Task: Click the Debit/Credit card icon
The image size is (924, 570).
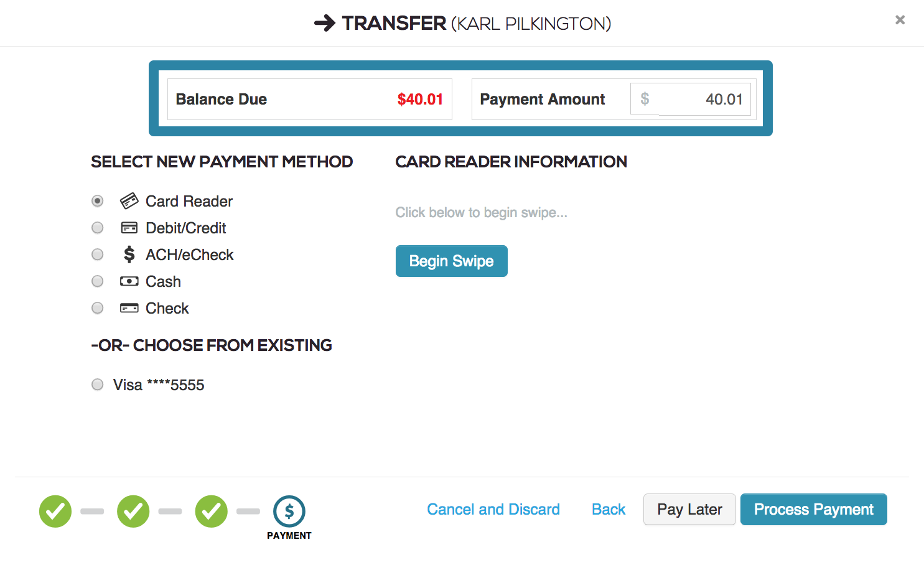Action: pos(129,228)
